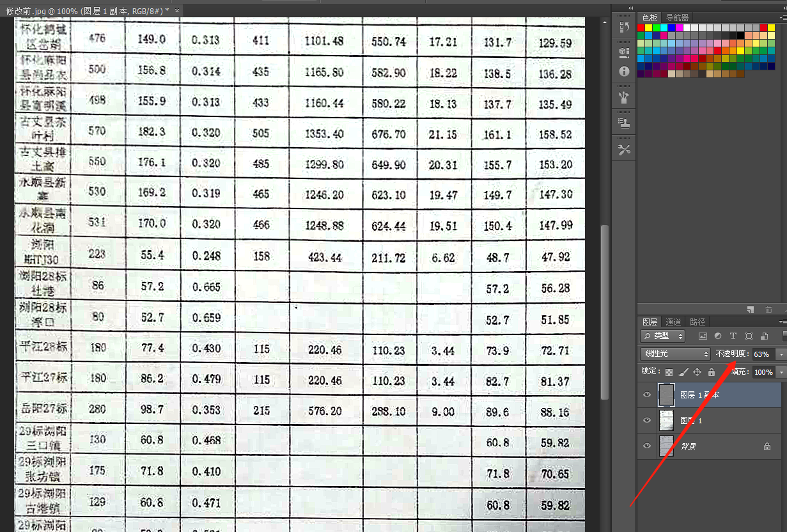
Task: Pick the white swatch
Action: pos(688,27)
